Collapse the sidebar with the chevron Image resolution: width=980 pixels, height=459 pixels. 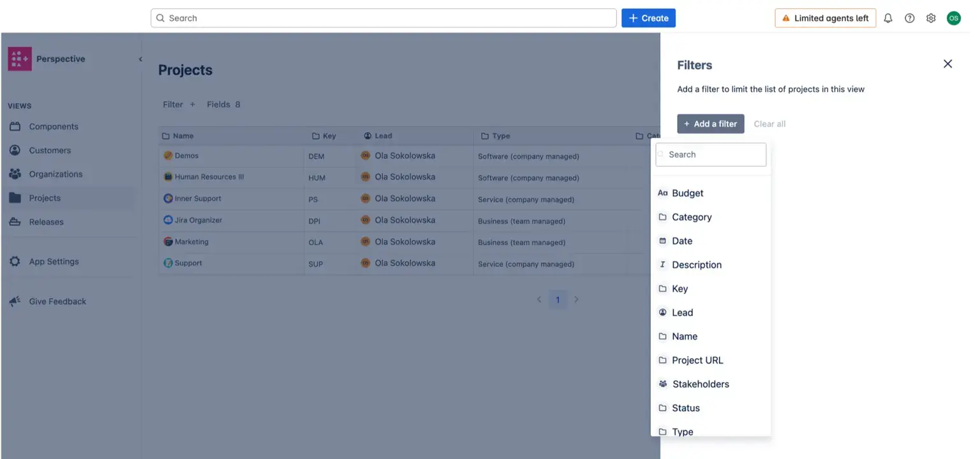click(140, 59)
